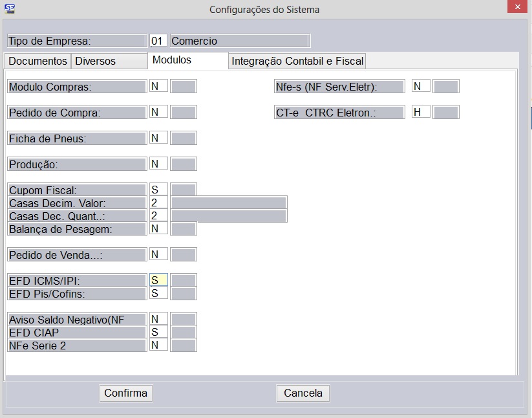Select the NFe Serie 2 value field
This screenshot has width=532, height=418.
(158, 345)
